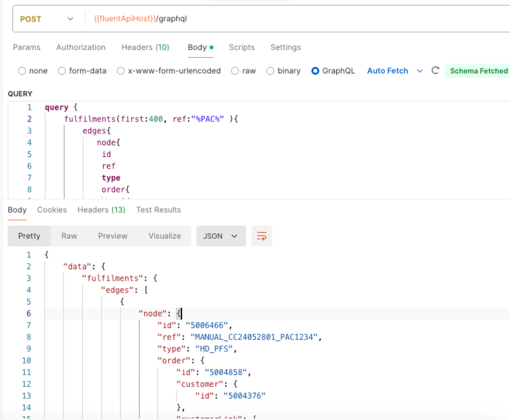Screen dimensions: 510x420
Task: Select the none body type radio
Action: click(x=22, y=71)
